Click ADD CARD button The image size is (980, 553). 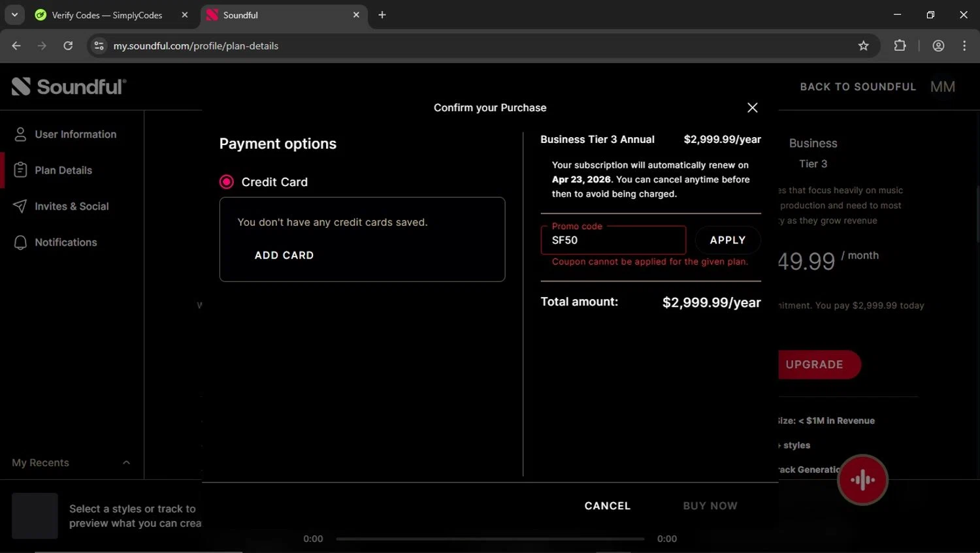click(284, 255)
